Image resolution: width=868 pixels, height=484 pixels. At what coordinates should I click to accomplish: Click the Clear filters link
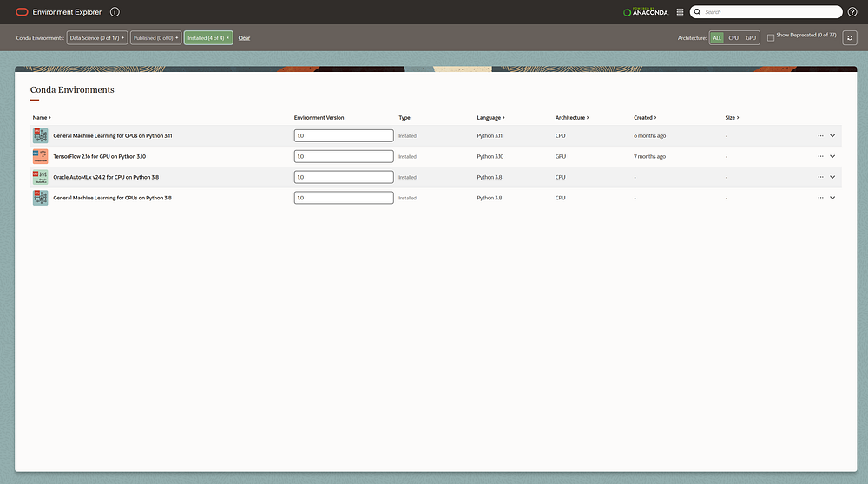pyautogui.click(x=244, y=37)
